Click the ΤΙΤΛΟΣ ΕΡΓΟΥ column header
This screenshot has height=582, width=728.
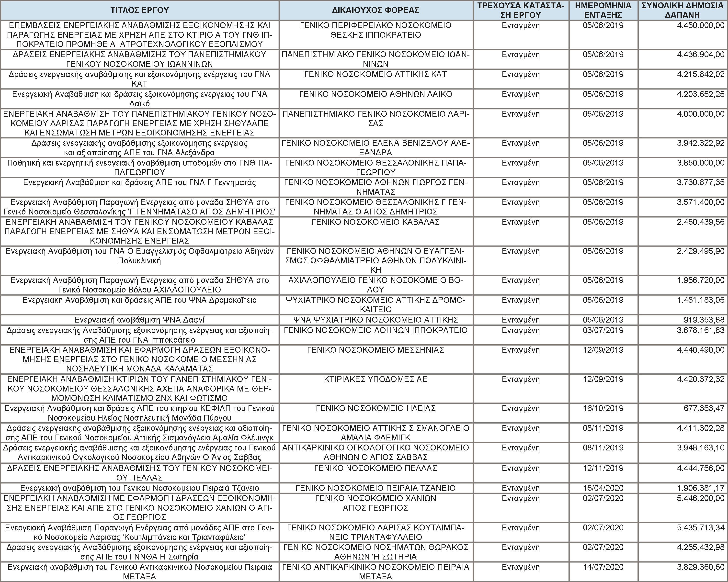pos(139,10)
